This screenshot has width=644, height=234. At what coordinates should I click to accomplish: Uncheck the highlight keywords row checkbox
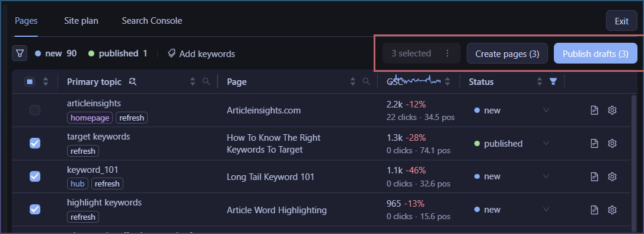click(x=35, y=210)
